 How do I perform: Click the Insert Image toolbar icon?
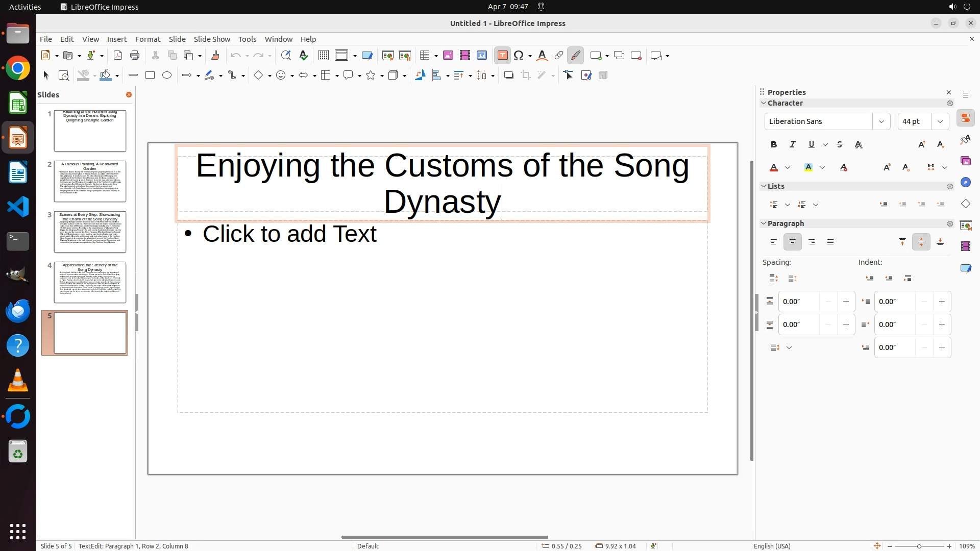pos(448,56)
